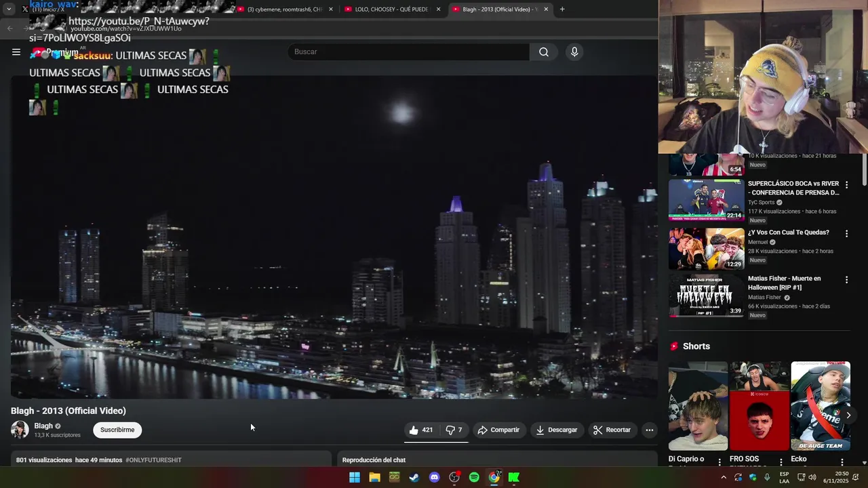Open the Ecko short thumbnail

point(821,406)
